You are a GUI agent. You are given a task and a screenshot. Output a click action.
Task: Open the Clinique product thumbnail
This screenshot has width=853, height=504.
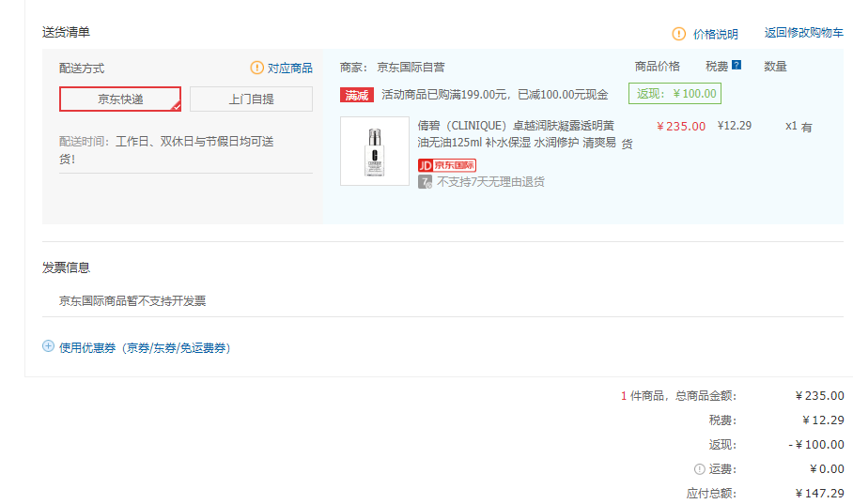[375, 151]
